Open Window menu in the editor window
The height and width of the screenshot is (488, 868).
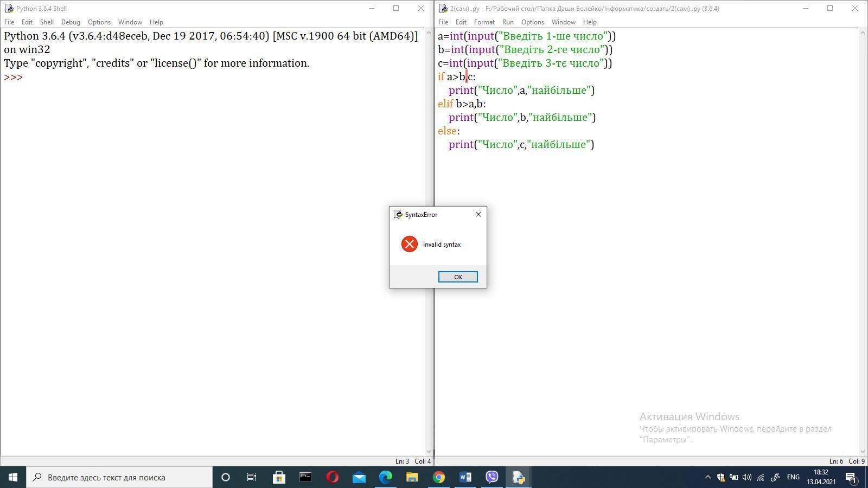[x=564, y=22]
